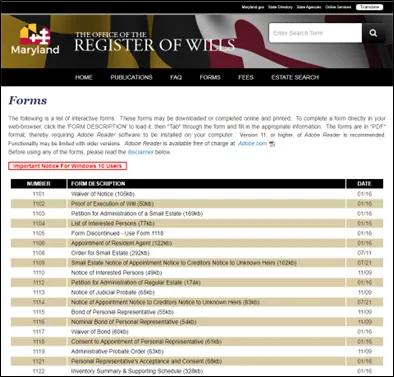Screen dimensions: 394x377
Task: Open Small Estate Notice of Appointment form
Action: (184, 263)
